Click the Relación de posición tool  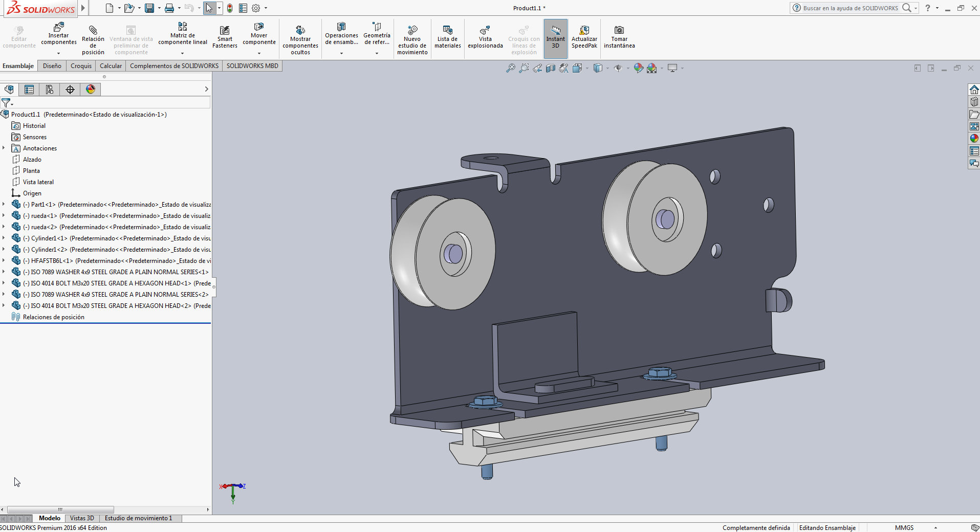click(93, 31)
